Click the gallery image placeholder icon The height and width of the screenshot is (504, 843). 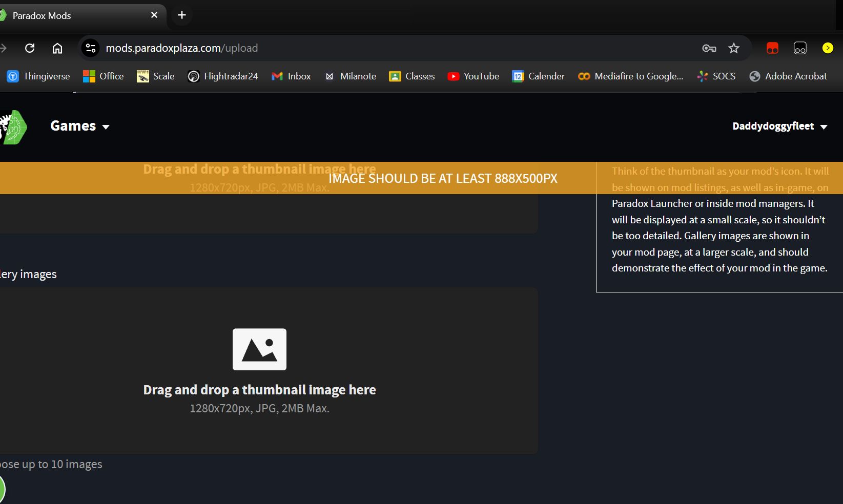pos(259,349)
